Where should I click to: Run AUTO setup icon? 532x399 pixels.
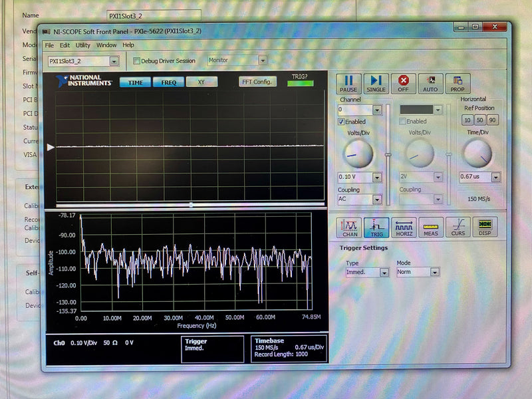tap(430, 83)
